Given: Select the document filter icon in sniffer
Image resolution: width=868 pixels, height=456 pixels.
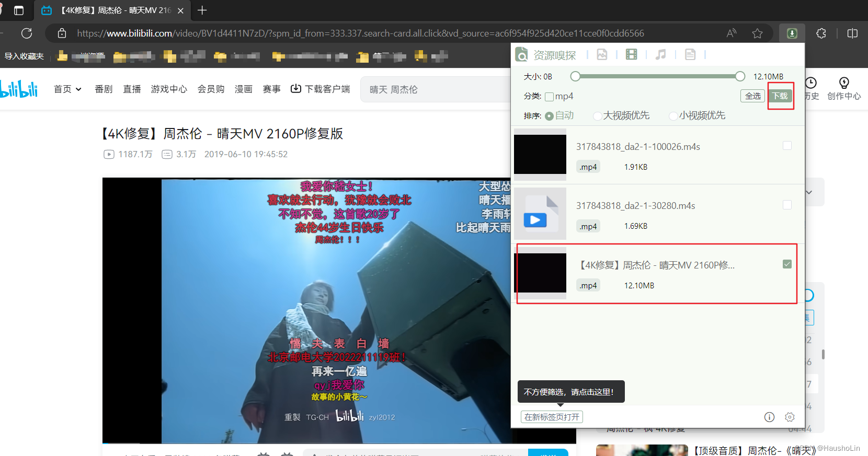Looking at the screenshot, I should point(690,54).
